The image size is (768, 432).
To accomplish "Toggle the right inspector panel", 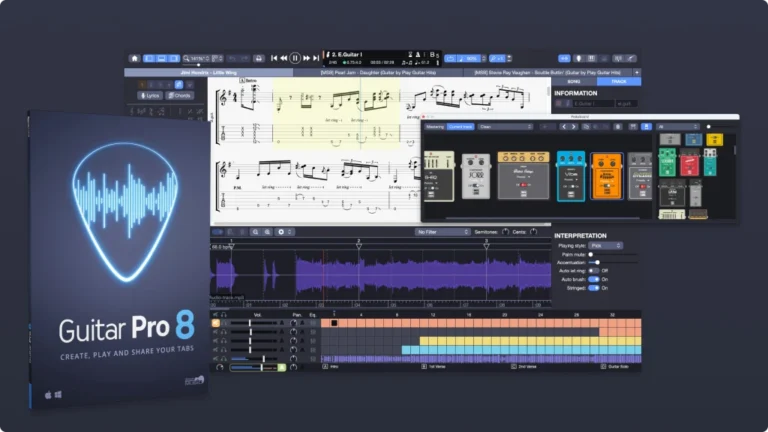I will pos(174,58).
